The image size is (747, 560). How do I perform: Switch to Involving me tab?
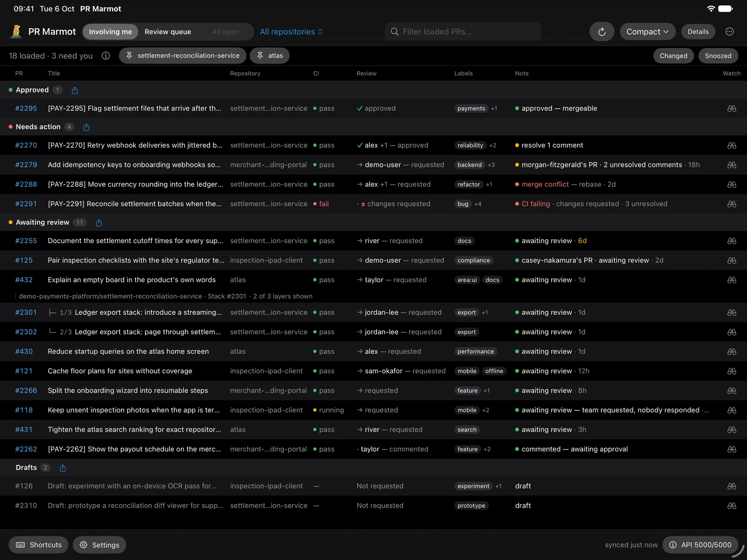point(110,32)
